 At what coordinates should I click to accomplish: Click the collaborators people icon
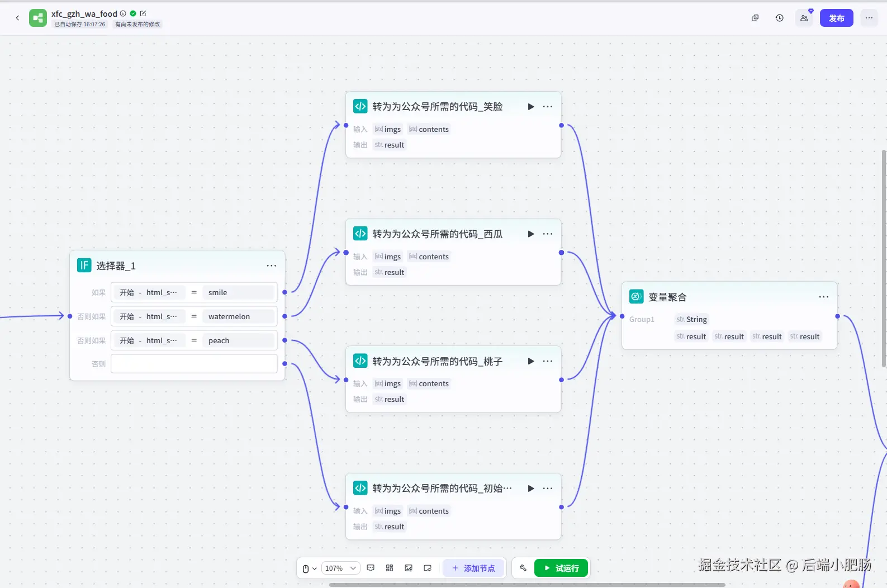click(804, 18)
